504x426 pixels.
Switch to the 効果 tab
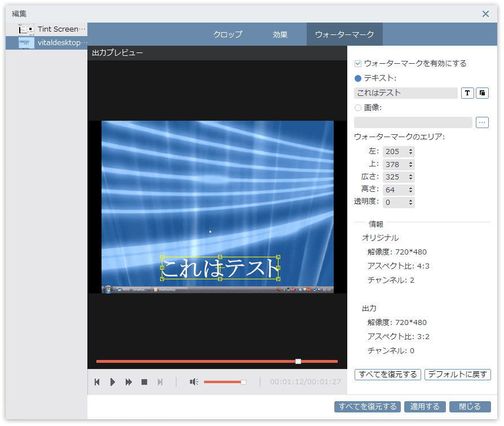coord(280,34)
